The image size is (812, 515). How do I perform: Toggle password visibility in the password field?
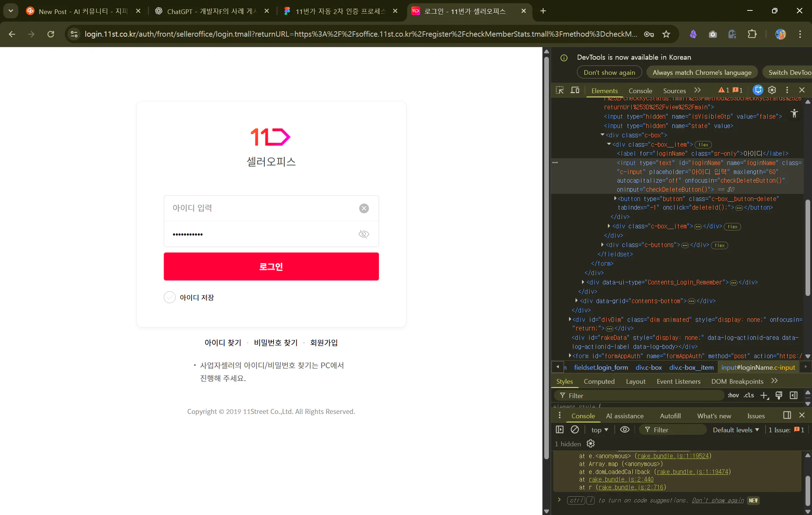(364, 234)
